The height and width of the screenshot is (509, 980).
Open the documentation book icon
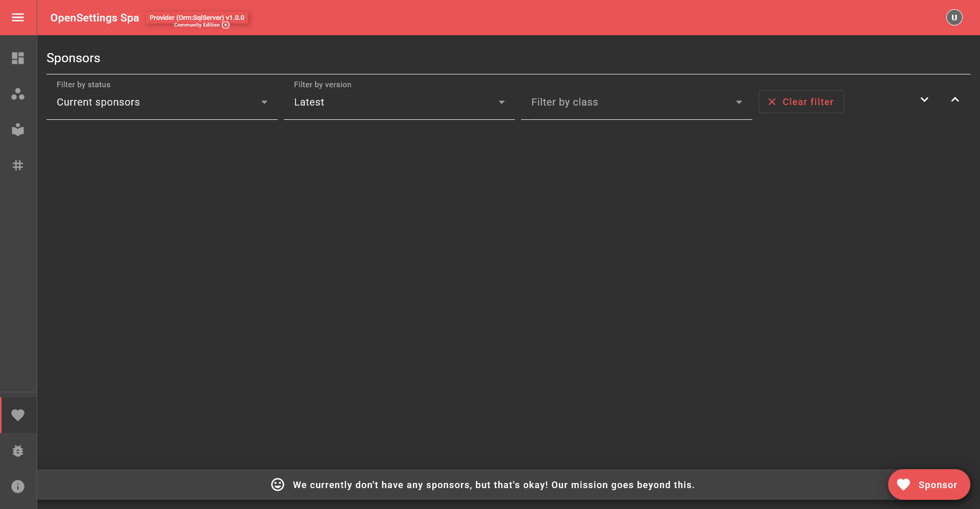[x=18, y=130]
